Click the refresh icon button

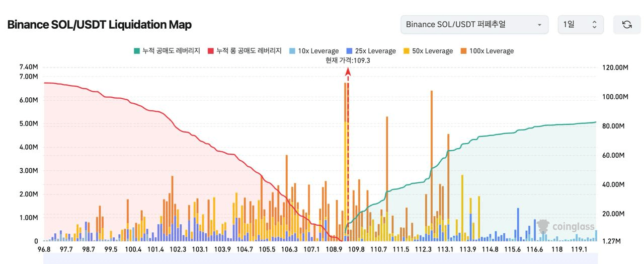(x=627, y=25)
